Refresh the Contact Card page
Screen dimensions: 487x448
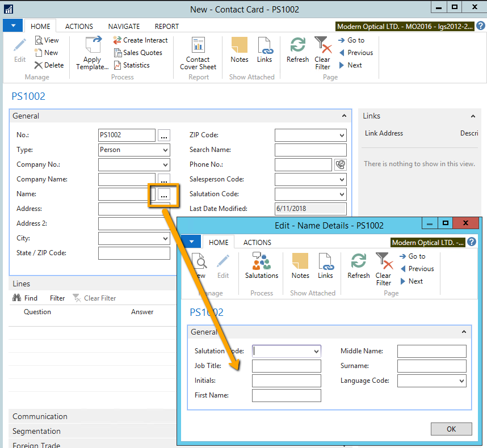(297, 50)
